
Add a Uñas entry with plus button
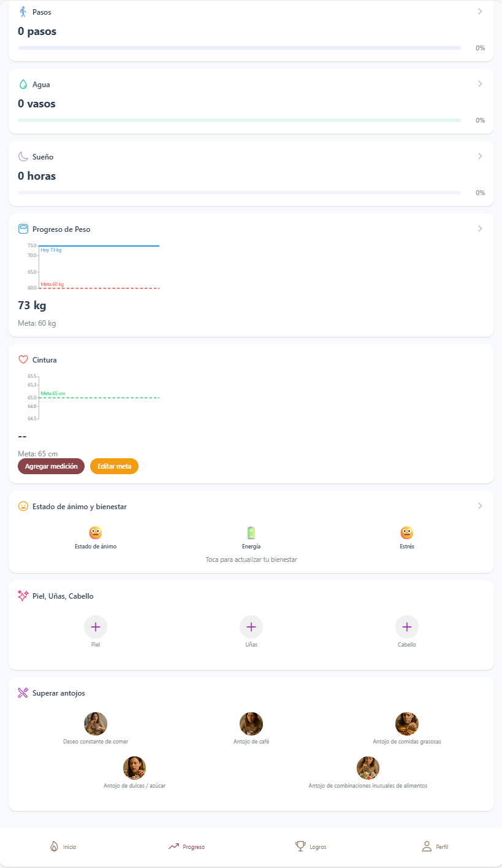[x=251, y=627]
